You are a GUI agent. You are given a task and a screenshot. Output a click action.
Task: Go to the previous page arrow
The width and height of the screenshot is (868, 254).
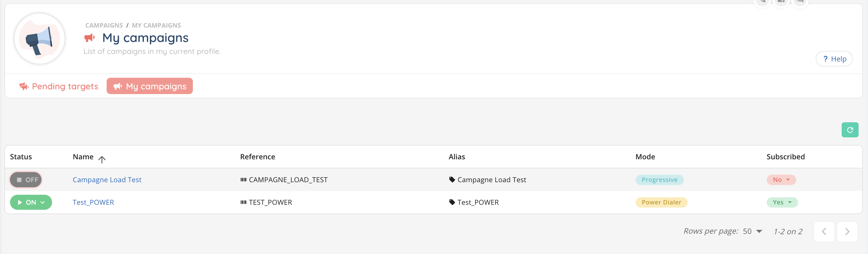(823, 231)
